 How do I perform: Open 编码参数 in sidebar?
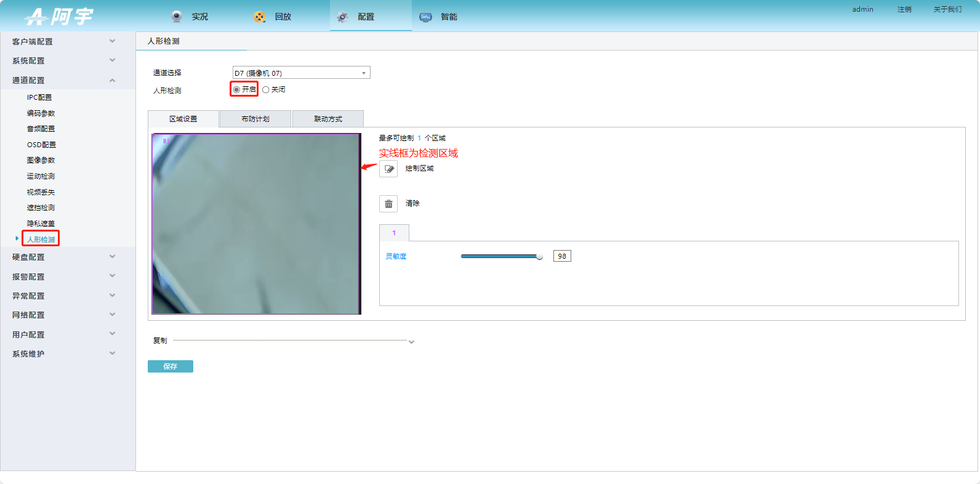(x=41, y=113)
